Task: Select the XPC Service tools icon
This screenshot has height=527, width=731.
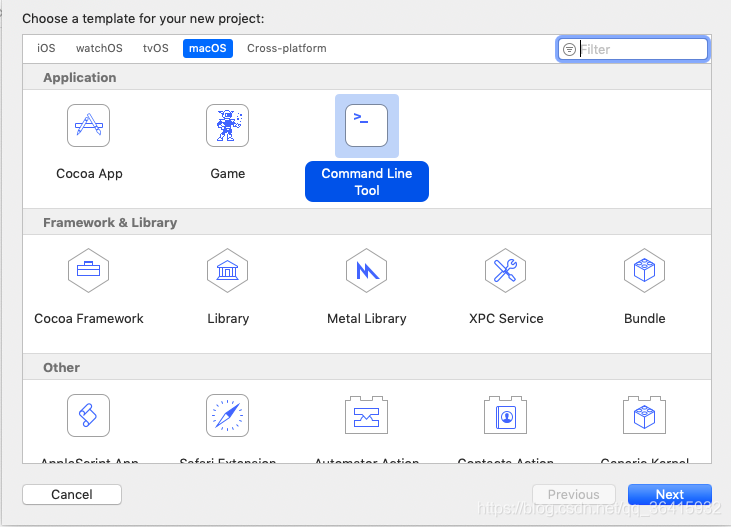Action: coord(505,270)
